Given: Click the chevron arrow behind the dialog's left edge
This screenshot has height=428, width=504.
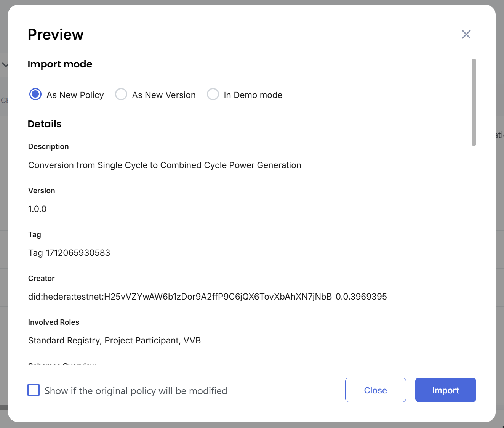Looking at the screenshot, I should click(5, 65).
